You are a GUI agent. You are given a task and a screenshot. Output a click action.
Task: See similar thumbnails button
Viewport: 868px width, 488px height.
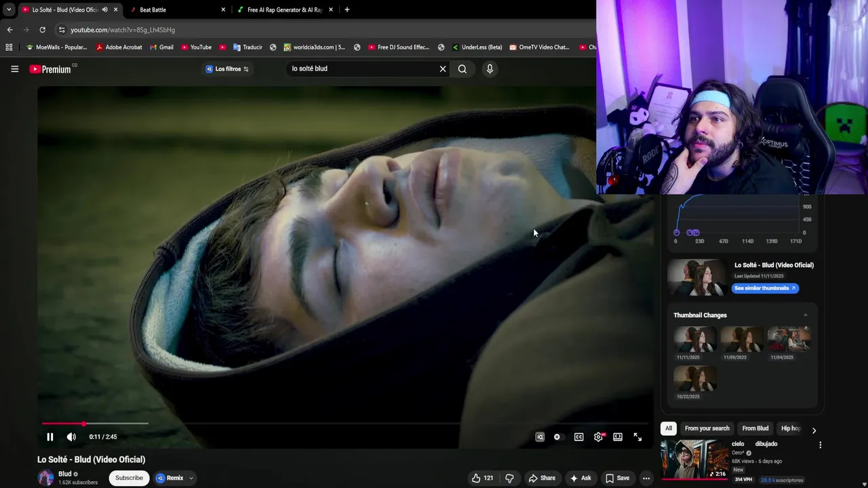click(765, 288)
